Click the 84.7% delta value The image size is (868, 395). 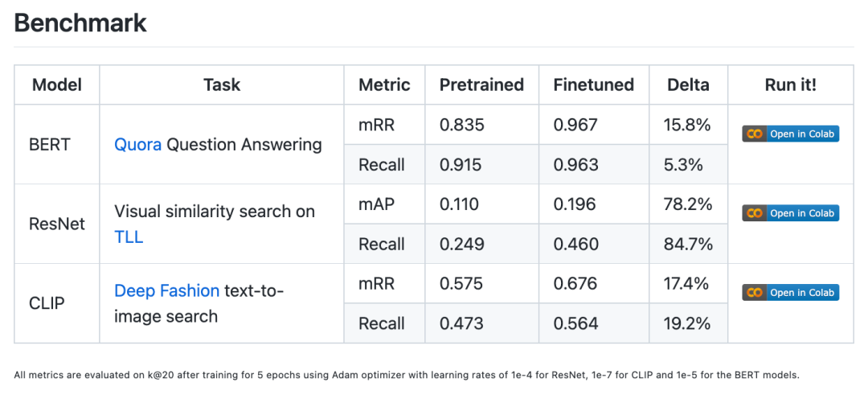coord(690,244)
